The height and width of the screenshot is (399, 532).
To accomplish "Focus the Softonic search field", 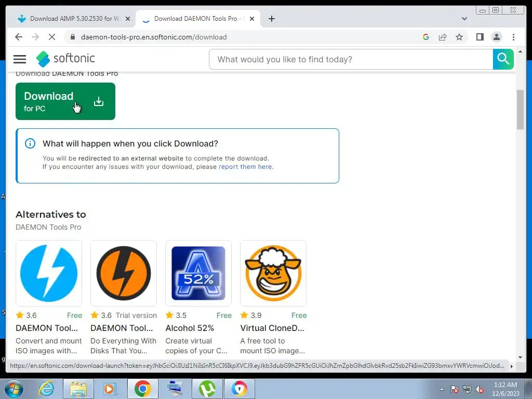I will (x=351, y=59).
